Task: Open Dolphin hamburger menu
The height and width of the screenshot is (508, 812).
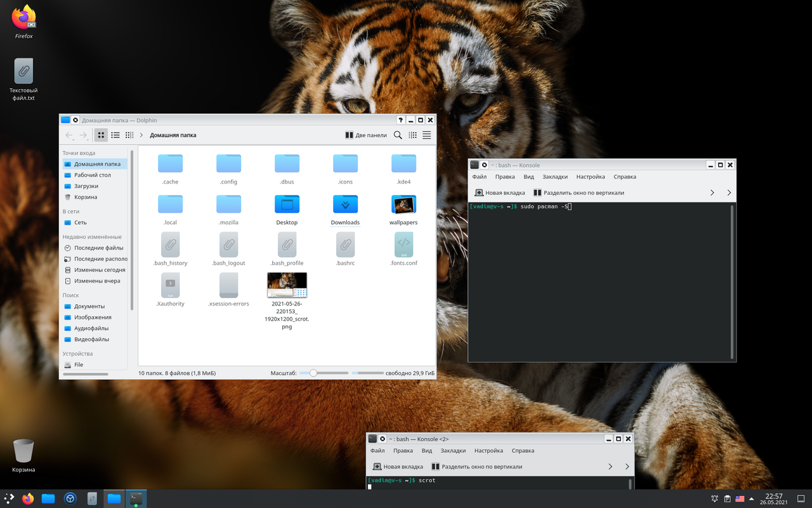Action: 427,135
